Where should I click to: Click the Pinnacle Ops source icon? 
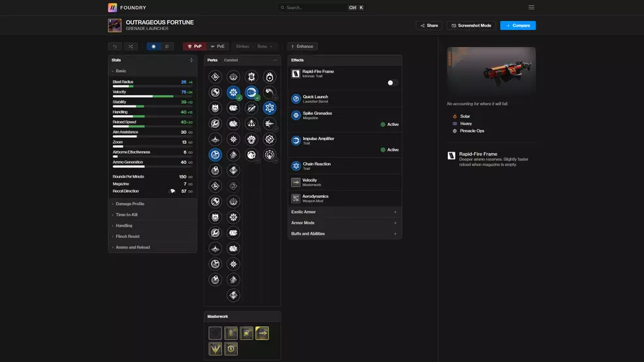tap(455, 131)
